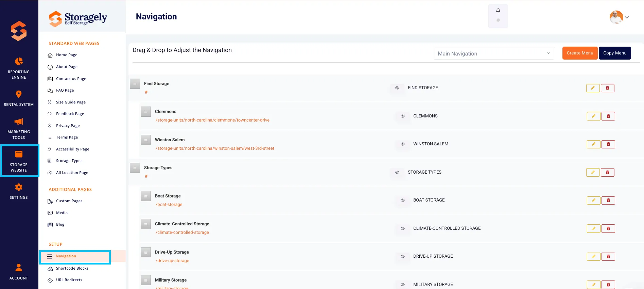Toggle visibility of Climate-Controlled Storage
This screenshot has height=289, width=644.
click(402, 228)
